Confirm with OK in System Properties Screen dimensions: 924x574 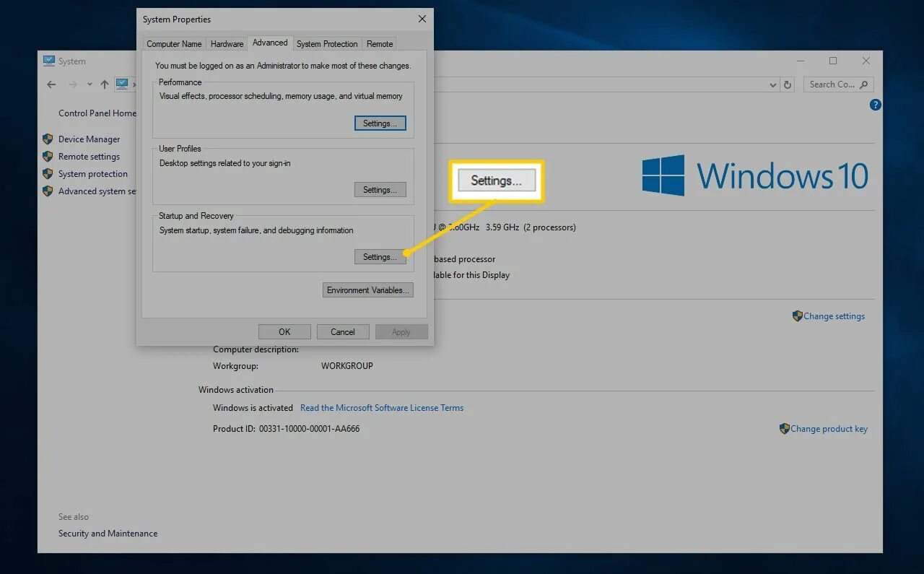pyautogui.click(x=284, y=332)
